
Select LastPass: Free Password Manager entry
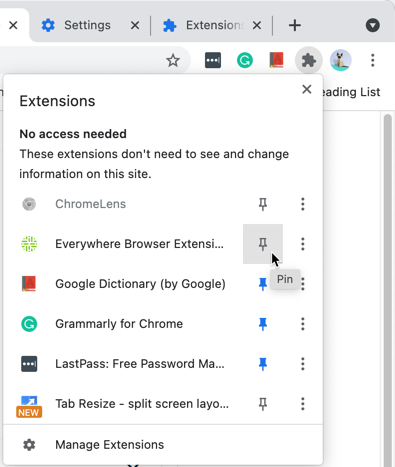pyautogui.click(x=123, y=364)
